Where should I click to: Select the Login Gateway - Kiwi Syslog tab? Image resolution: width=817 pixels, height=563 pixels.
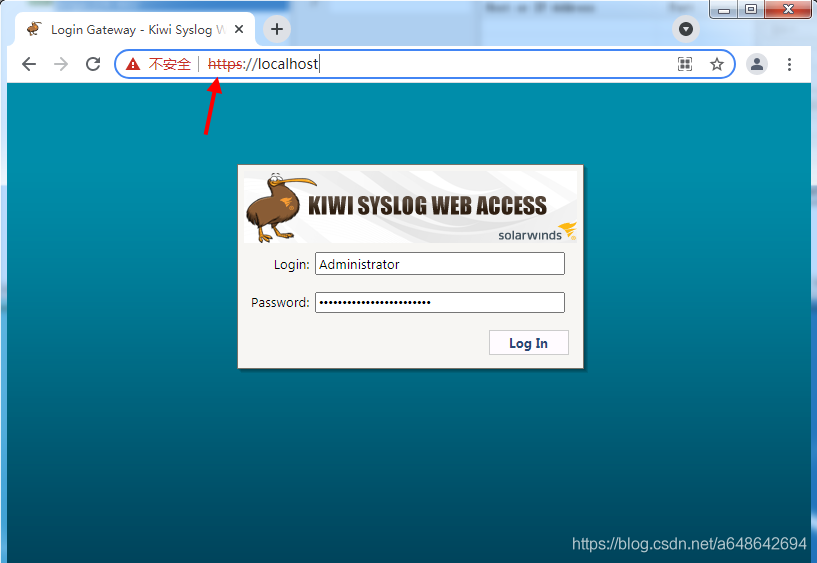(x=135, y=29)
